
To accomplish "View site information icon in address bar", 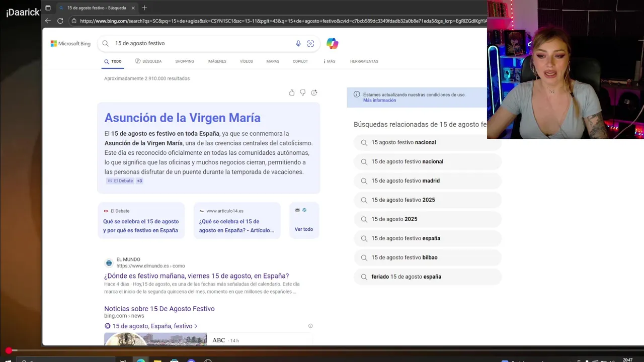I will click(74, 21).
